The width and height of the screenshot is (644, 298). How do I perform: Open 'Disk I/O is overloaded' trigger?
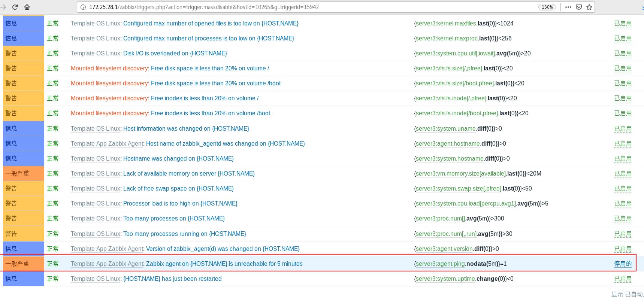pyautogui.click(x=175, y=53)
